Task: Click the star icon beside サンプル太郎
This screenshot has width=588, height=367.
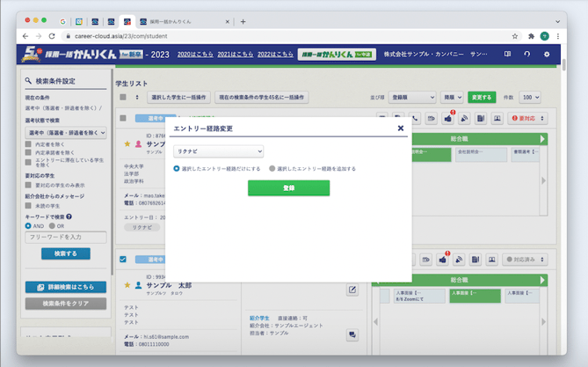Action: pyautogui.click(x=127, y=285)
